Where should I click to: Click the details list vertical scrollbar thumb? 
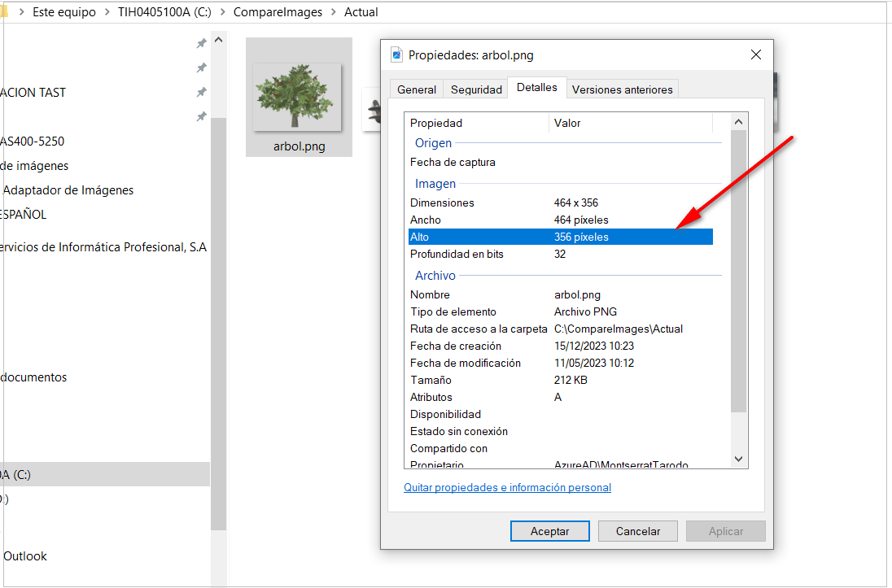tap(738, 268)
